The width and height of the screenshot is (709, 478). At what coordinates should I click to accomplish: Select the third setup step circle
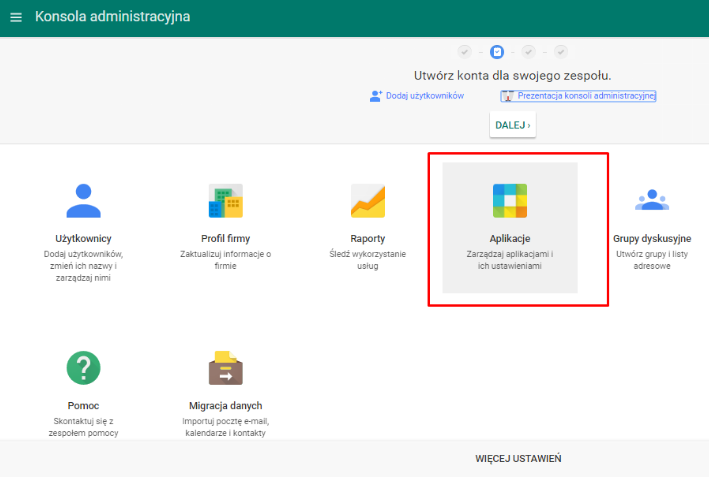point(528,52)
